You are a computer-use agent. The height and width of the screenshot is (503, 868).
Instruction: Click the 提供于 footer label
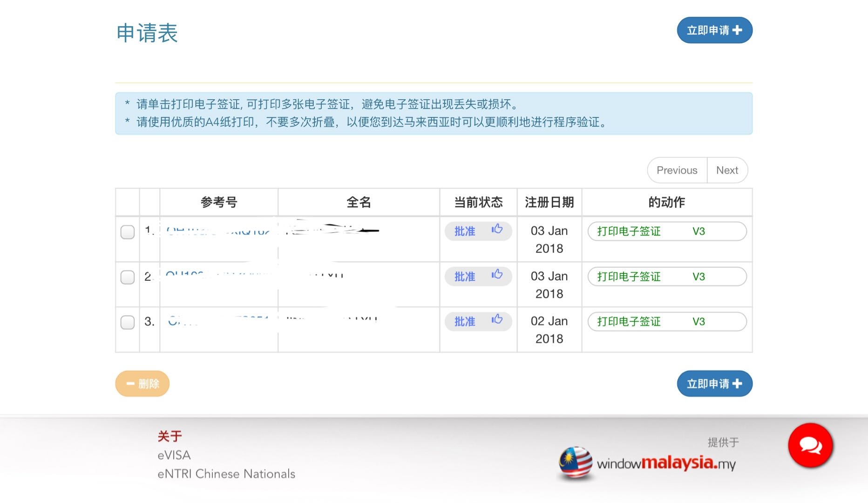tap(723, 442)
